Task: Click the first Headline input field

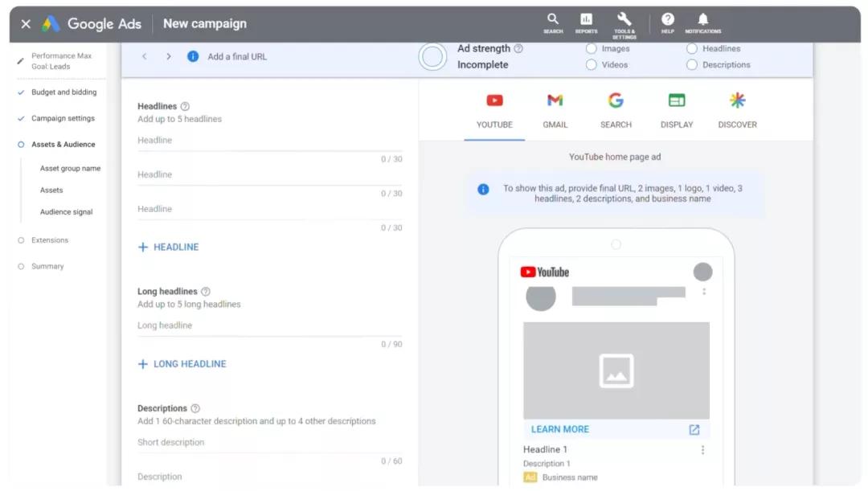Action: [x=269, y=141]
